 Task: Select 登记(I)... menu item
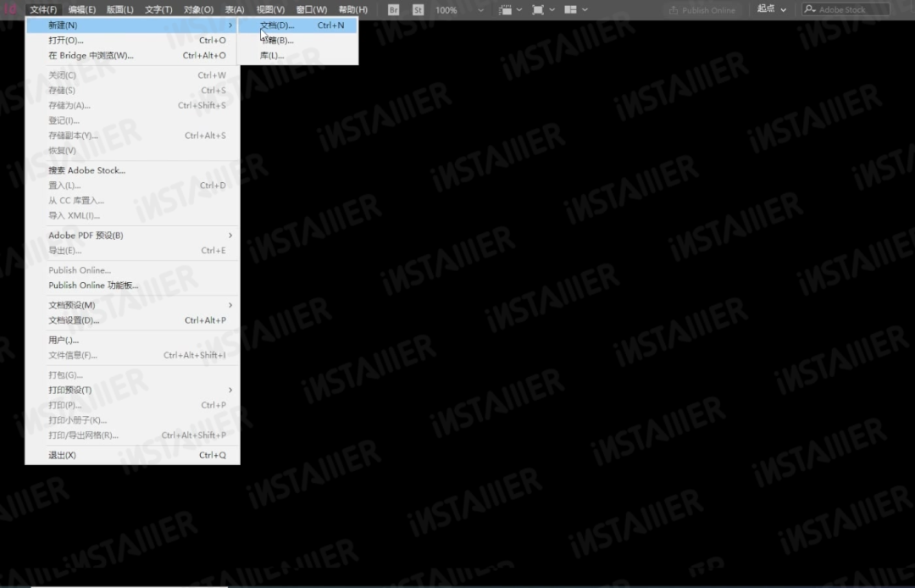[132, 121]
